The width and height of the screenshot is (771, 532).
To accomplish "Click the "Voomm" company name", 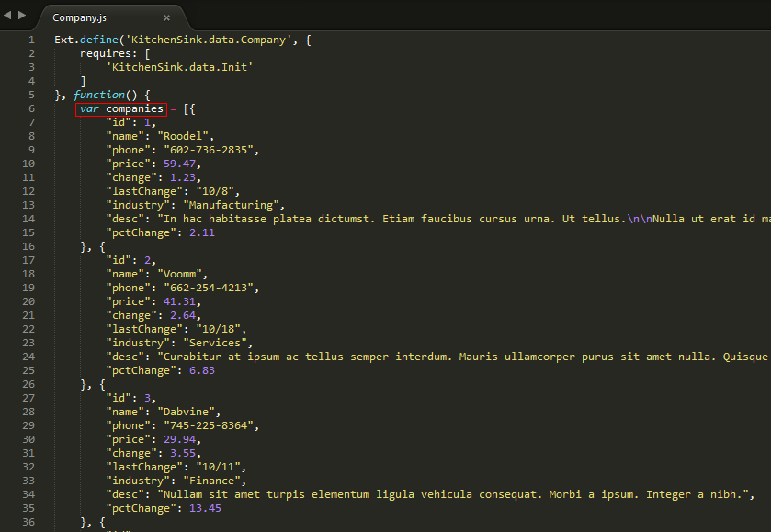I will (181, 273).
